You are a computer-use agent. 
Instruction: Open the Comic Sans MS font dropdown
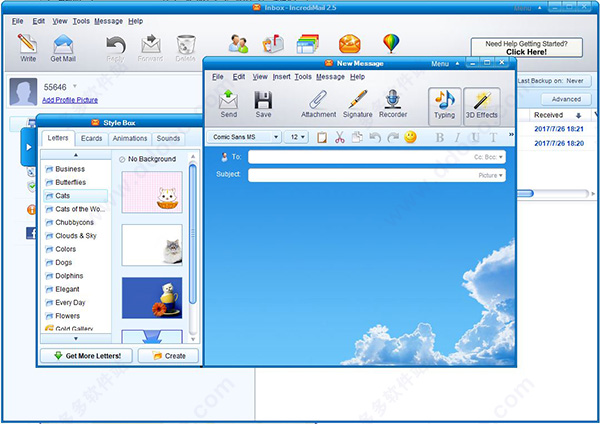click(x=276, y=137)
